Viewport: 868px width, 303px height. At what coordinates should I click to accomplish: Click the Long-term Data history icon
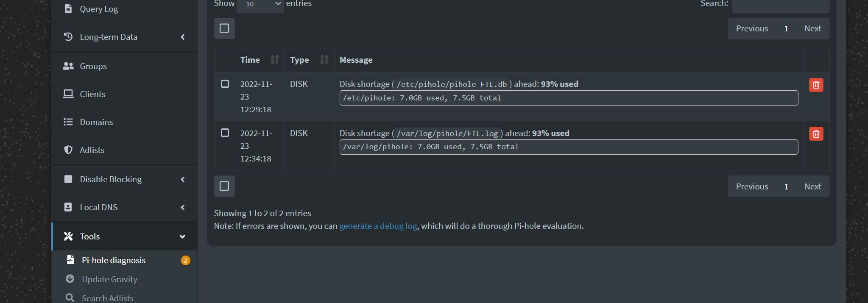(x=68, y=37)
